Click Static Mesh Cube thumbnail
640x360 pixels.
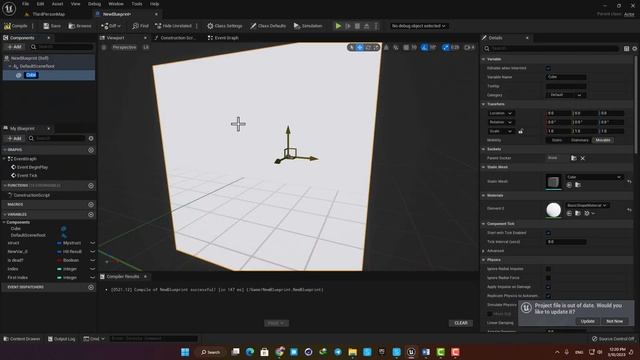(x=553, y=182)
